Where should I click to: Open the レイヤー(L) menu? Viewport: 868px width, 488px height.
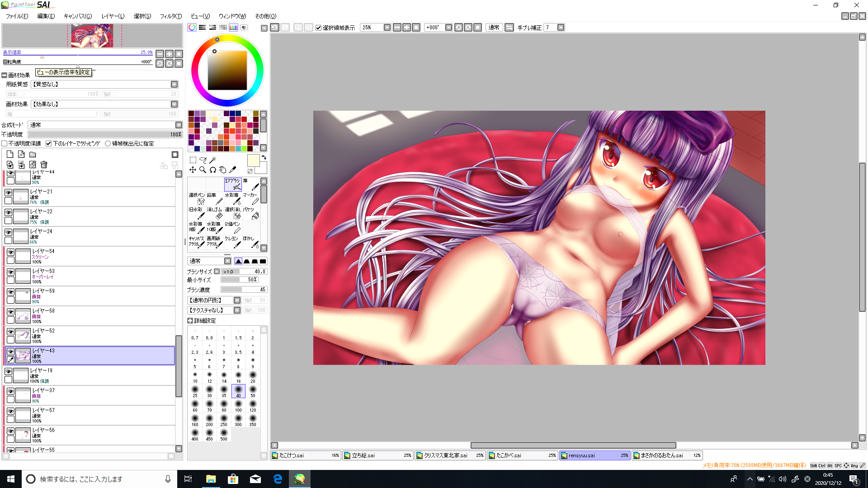[113, 16]
